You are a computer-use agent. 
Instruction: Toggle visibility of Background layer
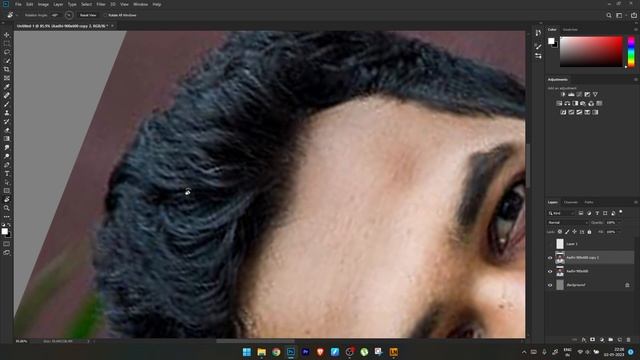(x=550, y=285)
